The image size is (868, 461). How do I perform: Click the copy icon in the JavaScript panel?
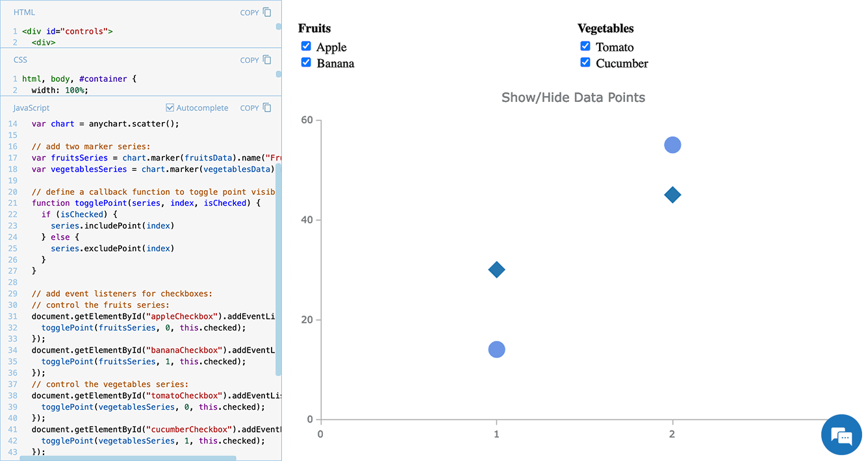268,107
